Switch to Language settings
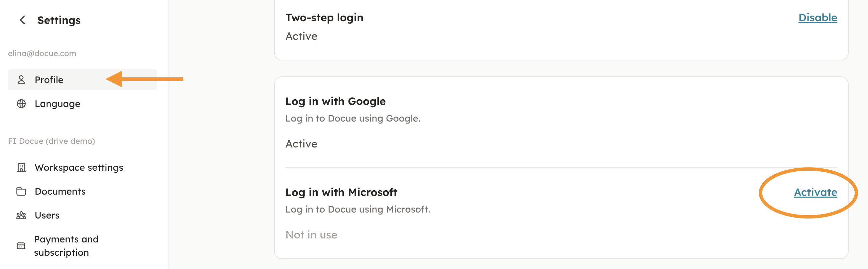The image size is (868, 269). [57, 104]
